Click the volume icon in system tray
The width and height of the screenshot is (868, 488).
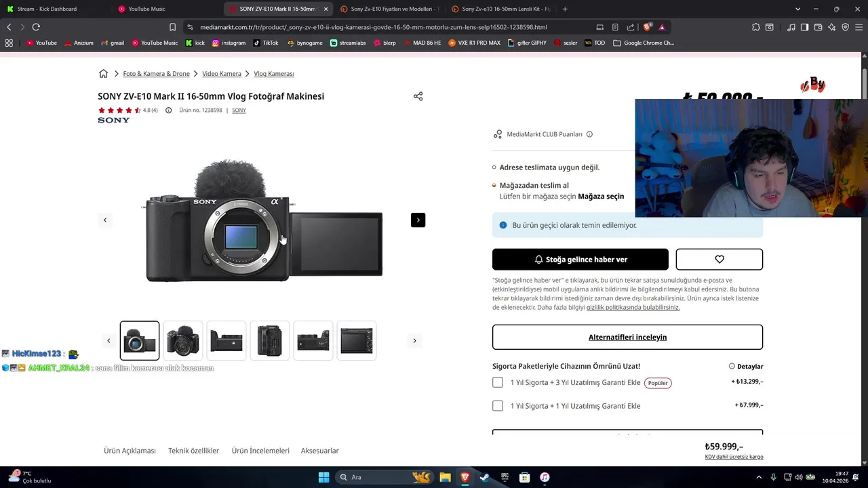[798, 477]
